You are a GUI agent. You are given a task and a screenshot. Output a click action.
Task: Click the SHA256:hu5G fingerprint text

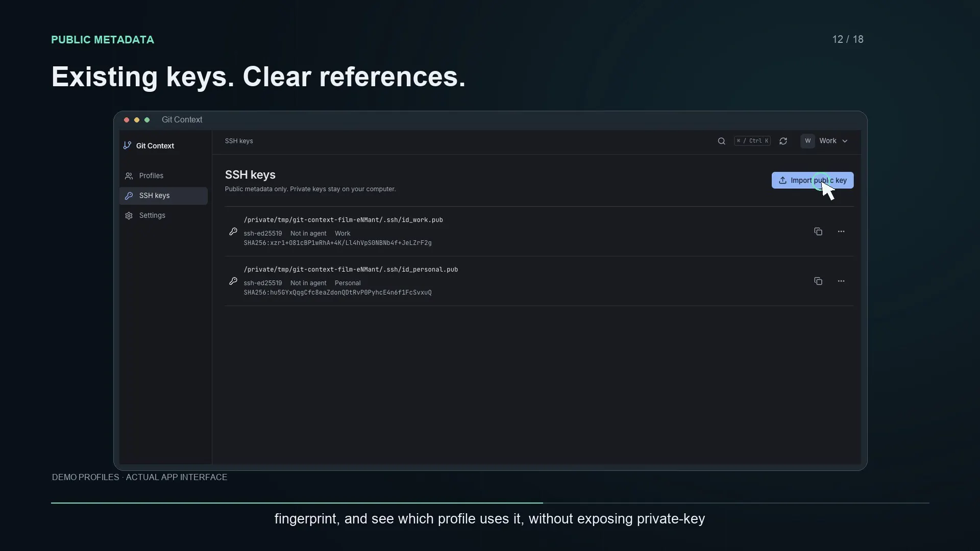tap(337, 293)
